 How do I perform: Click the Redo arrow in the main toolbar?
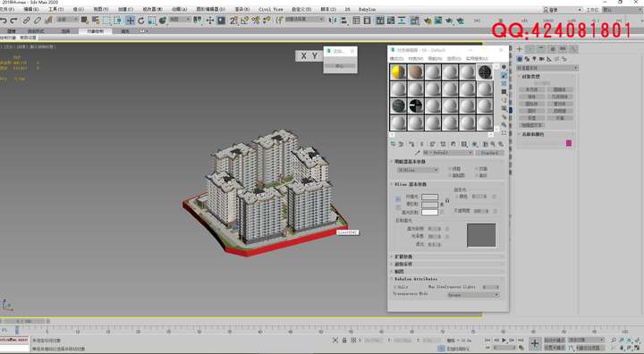(14, 21)
